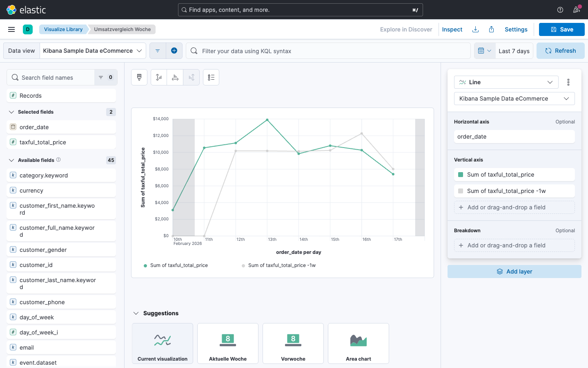
Task: Click the download as CSV icon
Action: click(x=475, y=29)
